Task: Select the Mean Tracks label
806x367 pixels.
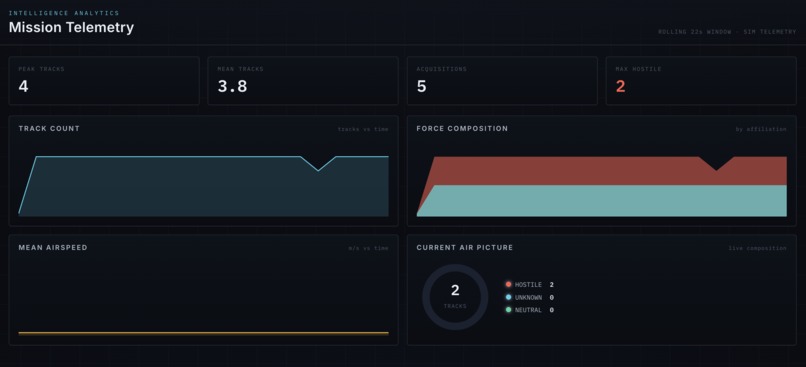Action: coord(240,69)
